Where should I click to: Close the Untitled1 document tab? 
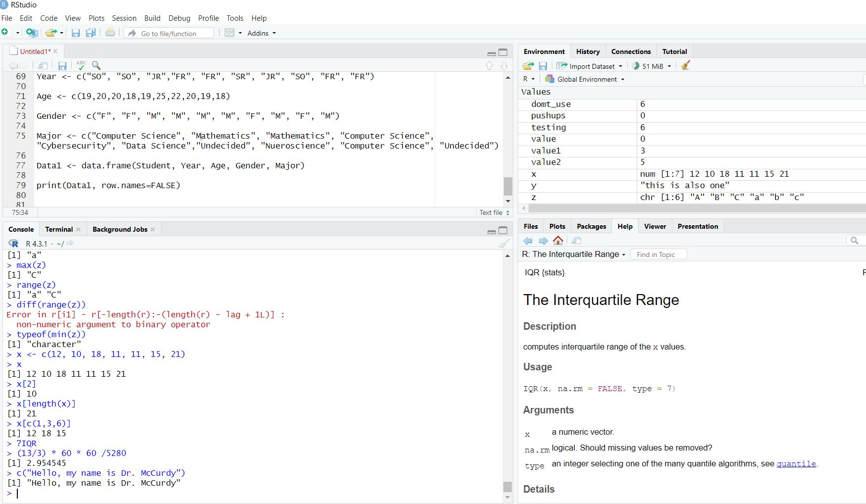(55, 51)
